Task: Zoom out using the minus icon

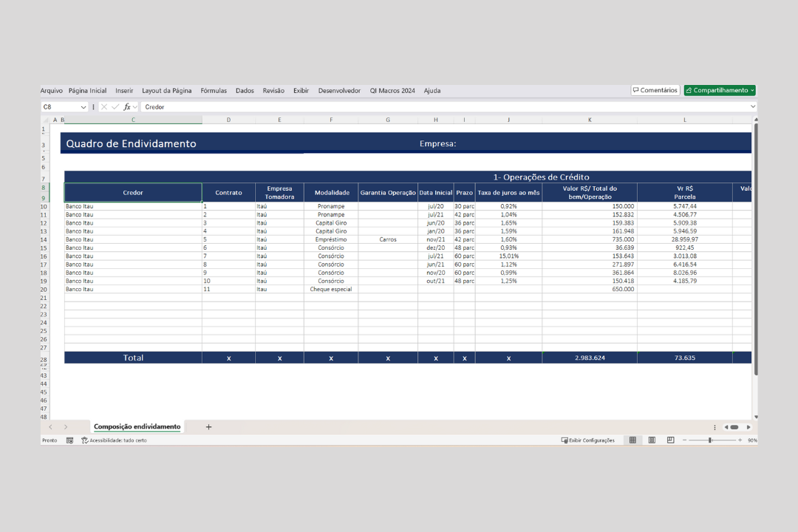Action: tap(684, 440)
